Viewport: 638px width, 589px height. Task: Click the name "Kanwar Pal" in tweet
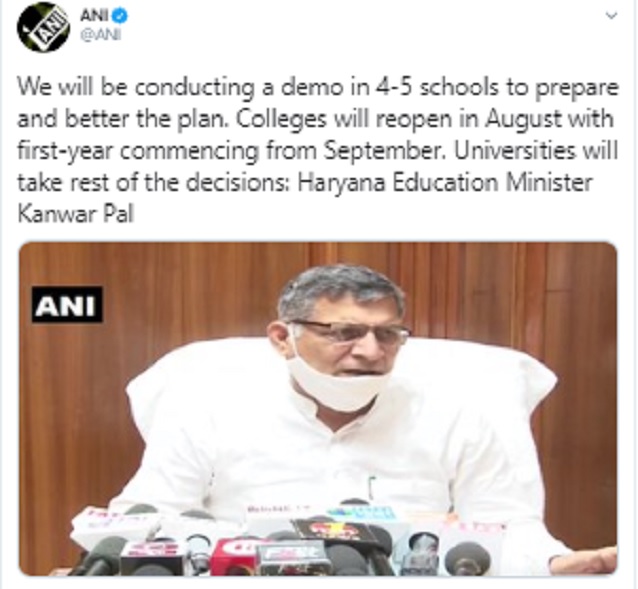tap(76, 214)
